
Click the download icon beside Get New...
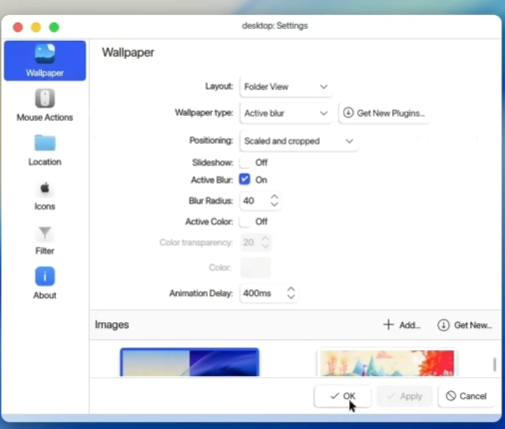point(443,325)
